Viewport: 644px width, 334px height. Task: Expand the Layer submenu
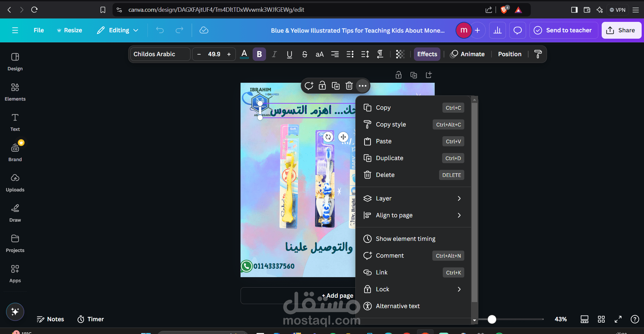pos(414,198)
